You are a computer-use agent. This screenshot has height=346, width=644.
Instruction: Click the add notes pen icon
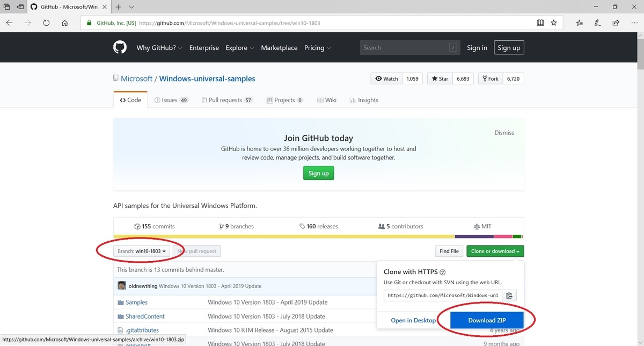click(598, 23)
